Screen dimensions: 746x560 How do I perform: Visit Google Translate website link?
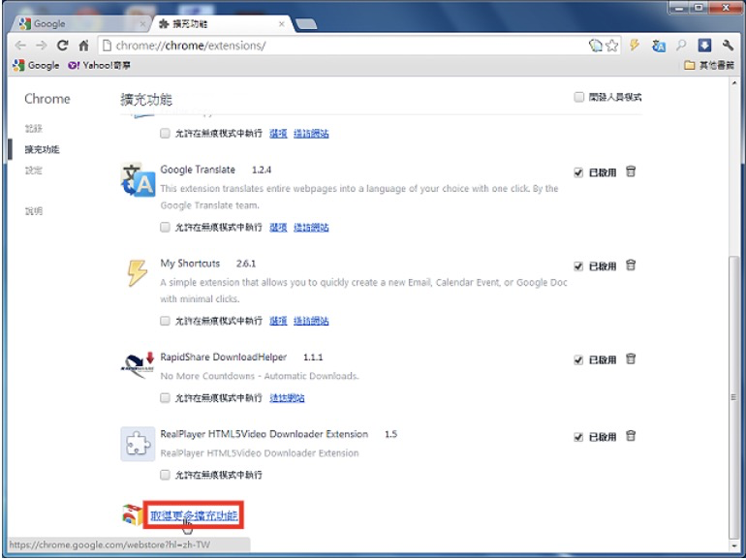click(311, 228)
